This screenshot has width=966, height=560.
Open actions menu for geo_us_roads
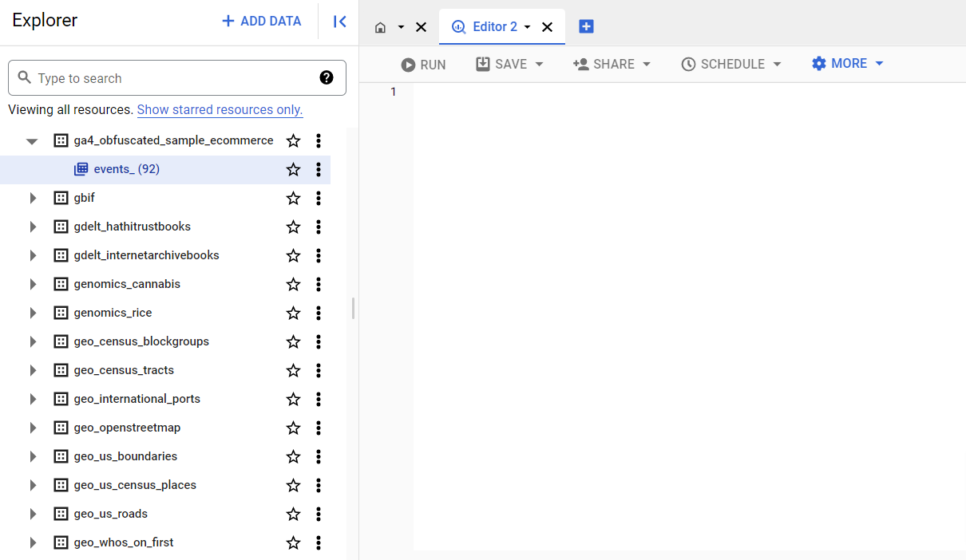click(318, 514)
